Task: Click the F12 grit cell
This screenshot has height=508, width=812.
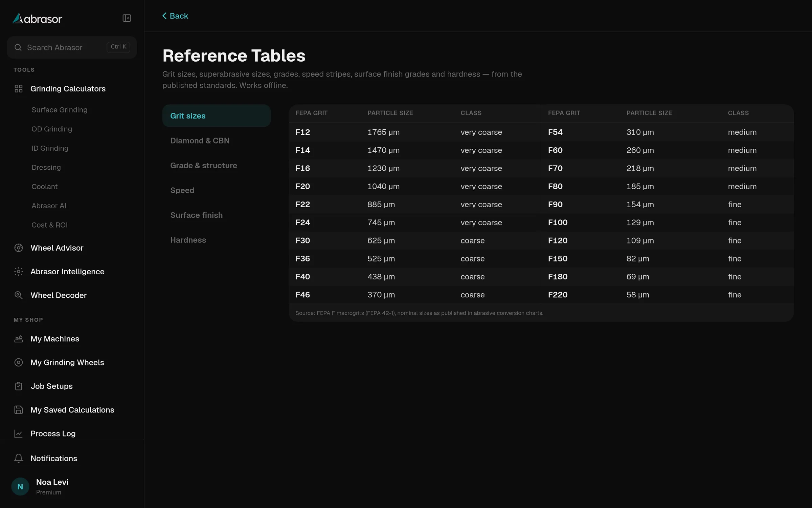Action: click(303, 132)
